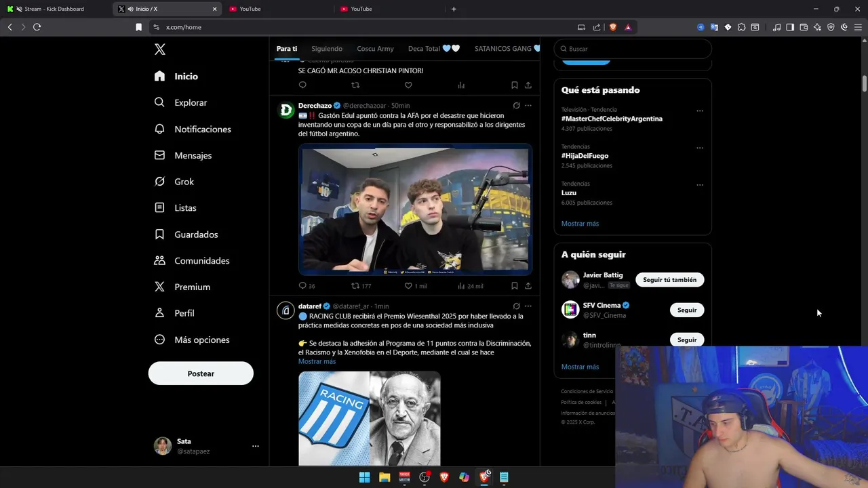Bookmark the Christian Pintor post
Screen dimensions: 868x488
(514, 85)
